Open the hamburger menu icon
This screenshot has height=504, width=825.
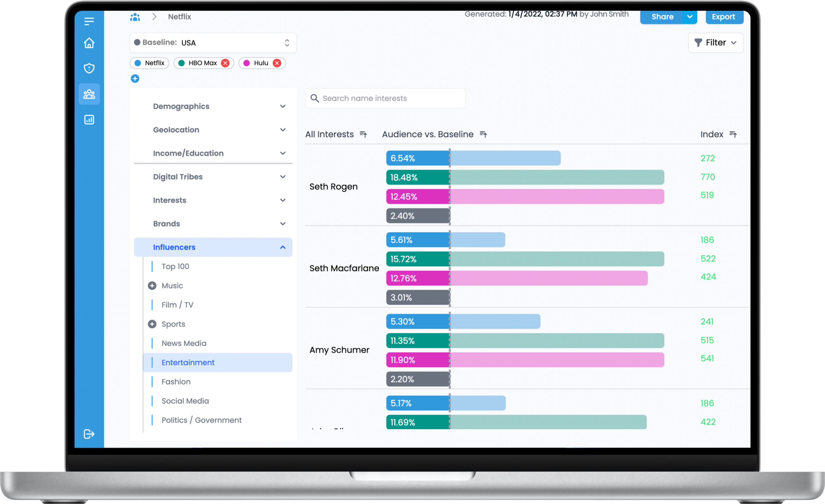pos(89,22)
